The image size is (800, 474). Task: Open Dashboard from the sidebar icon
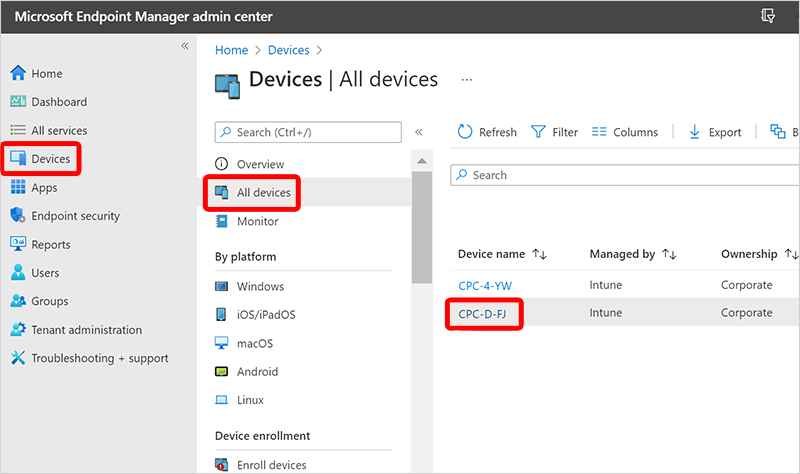point(18,102)
